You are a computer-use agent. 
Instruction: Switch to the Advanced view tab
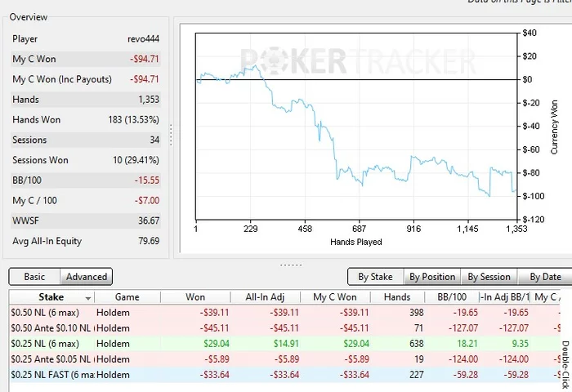coord(86,277)
